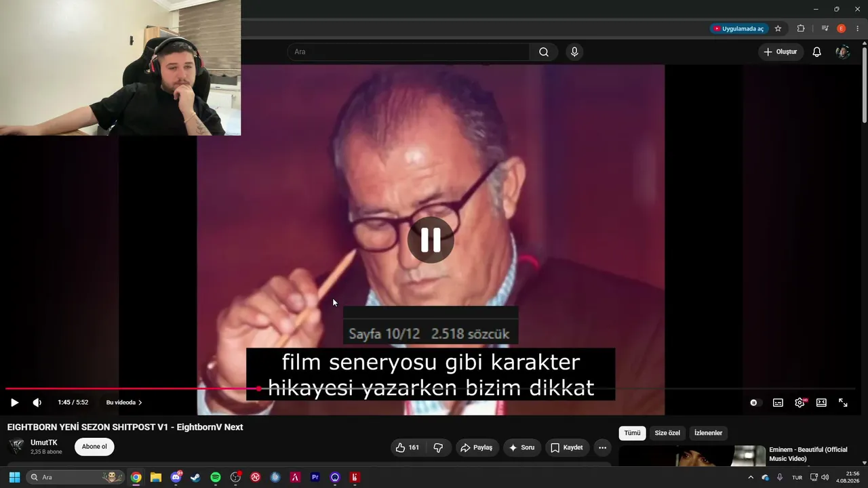The image size is (868, 488).
Task: Click the YouTube search field 'Ara'
Action: (409, 52)
